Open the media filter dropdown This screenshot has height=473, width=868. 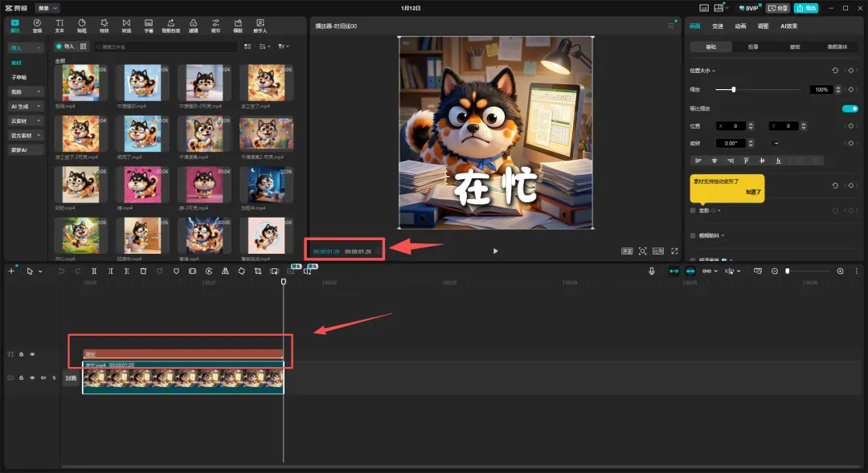pyautogui.click(x=284, y=47)
